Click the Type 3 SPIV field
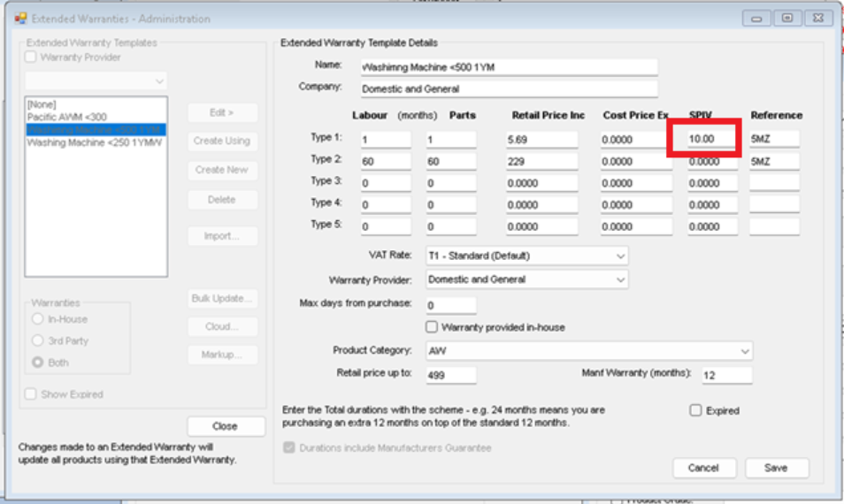 click(712, 183)
